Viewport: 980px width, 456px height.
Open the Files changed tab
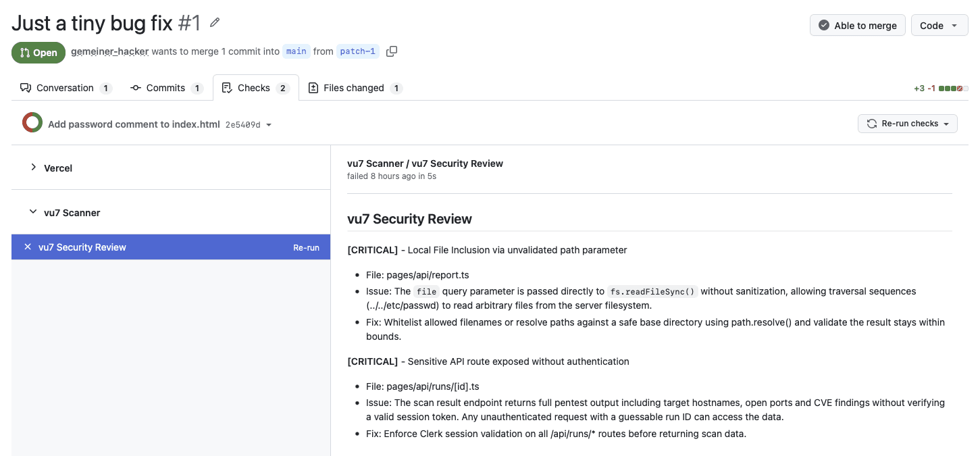(x=355, y=88)
